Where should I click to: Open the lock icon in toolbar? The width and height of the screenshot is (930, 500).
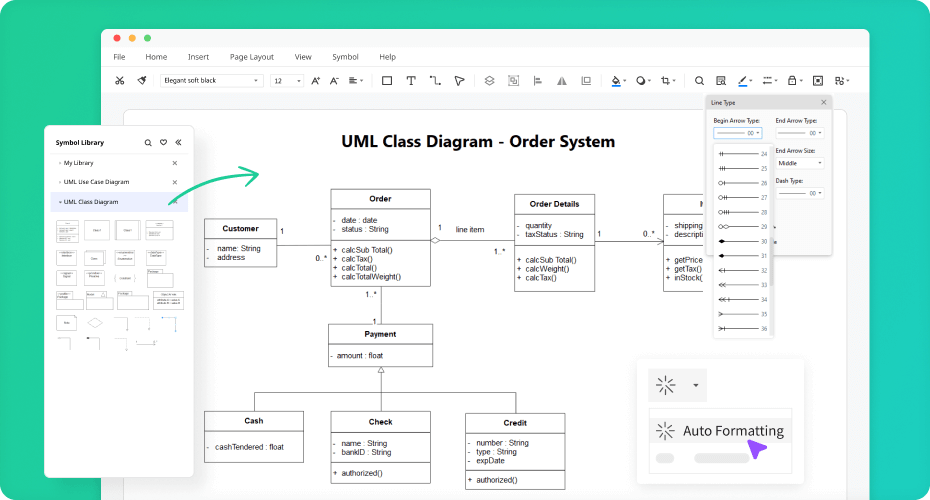tap(792, 81)
